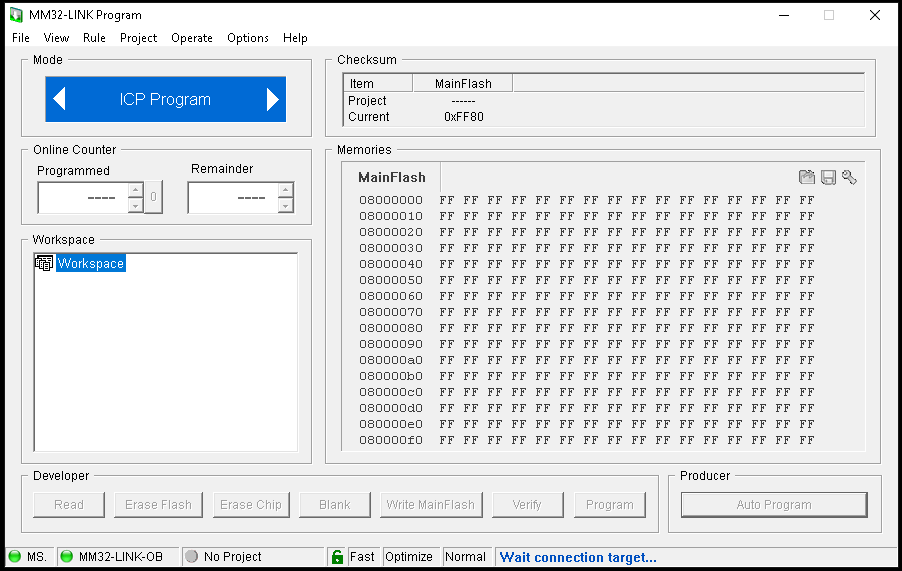
Task: Click the Remainder counter input field
Action: 234,198
